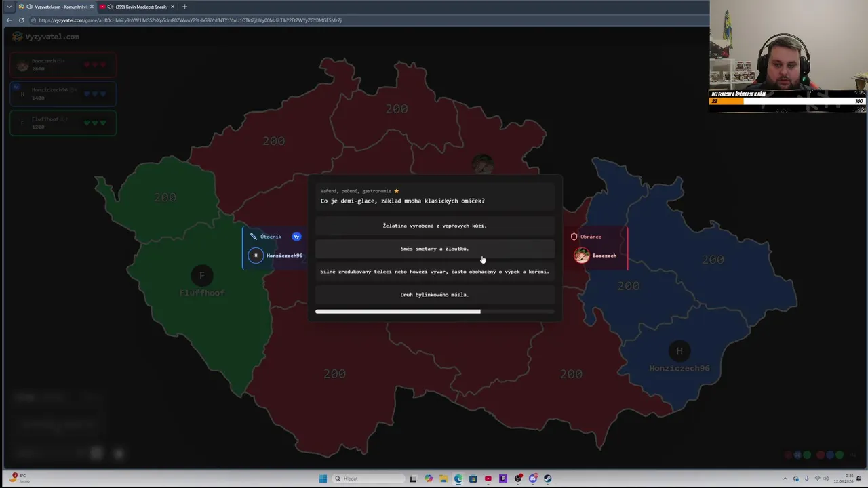Open a new browser tab

[x=184, y=7]
